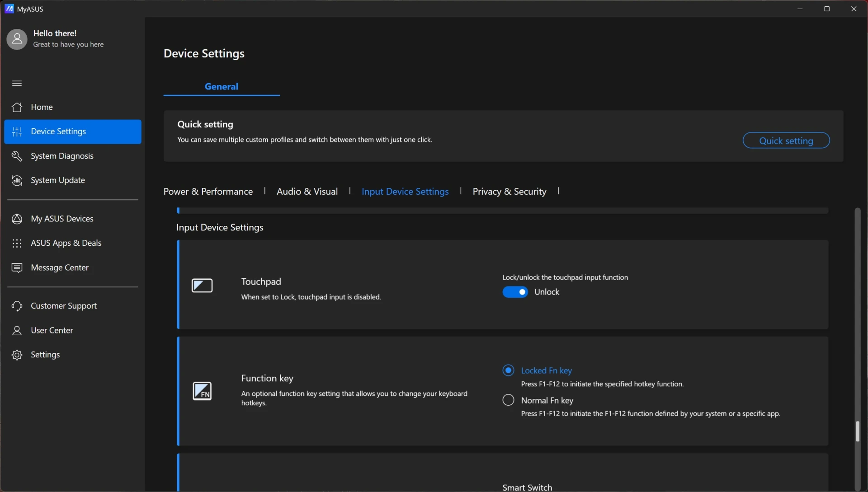The width and height of the screenshot is (868, 492).
Task: Go to Home in the sidebar
Action: tap(73, 107)
